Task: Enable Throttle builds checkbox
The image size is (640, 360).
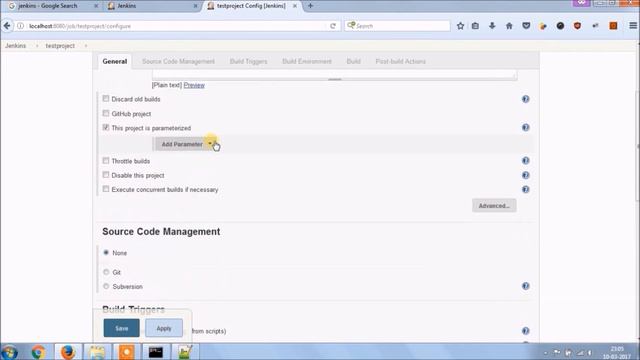Action: pos(106,160)
